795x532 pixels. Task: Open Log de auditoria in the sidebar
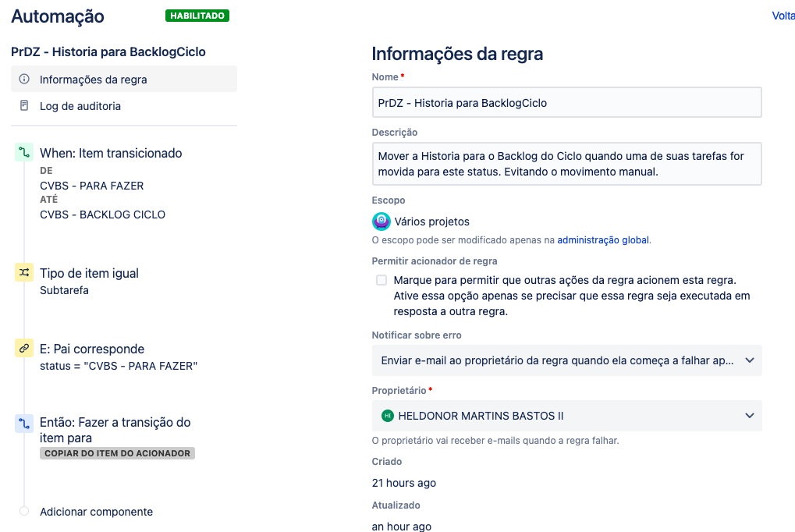click(x=124, y=105)
